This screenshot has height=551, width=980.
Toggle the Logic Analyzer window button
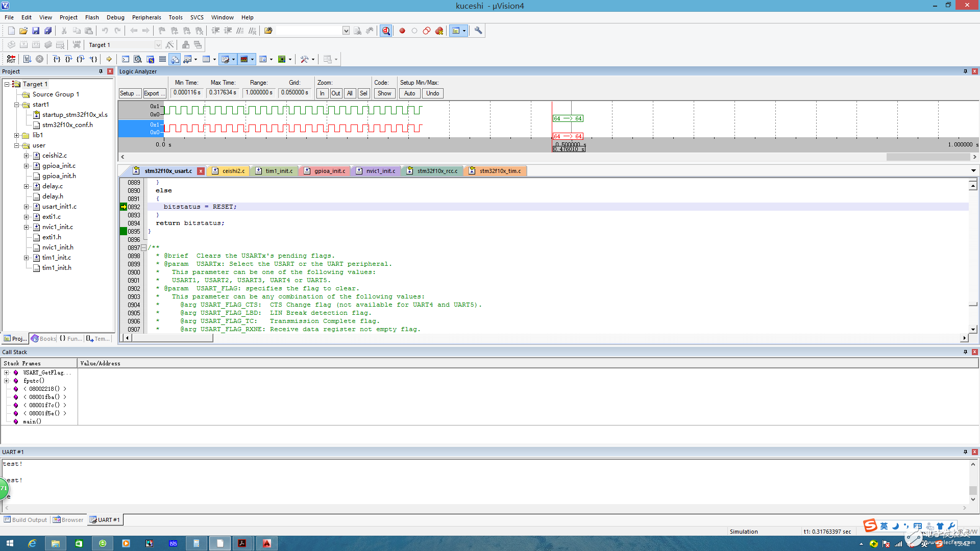pos(244,59)
